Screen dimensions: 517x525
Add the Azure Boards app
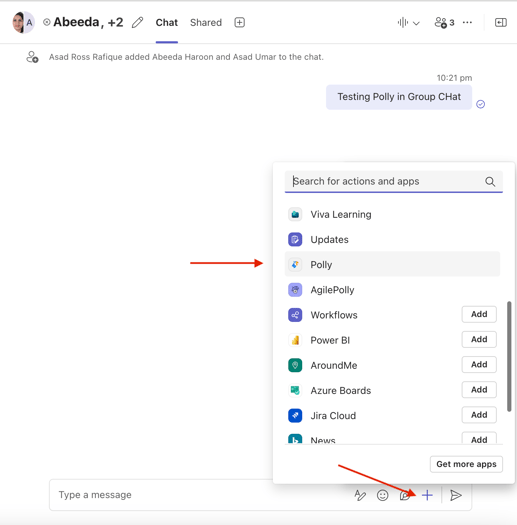pos(479,389)
